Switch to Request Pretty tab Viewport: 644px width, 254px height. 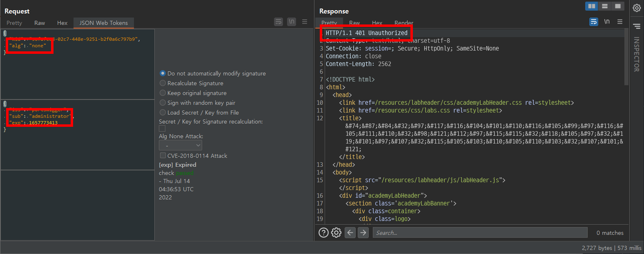coord(14,23)
